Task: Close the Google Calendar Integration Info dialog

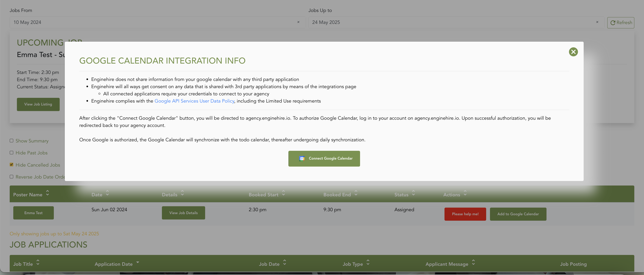Action: (x=573, y=52)
